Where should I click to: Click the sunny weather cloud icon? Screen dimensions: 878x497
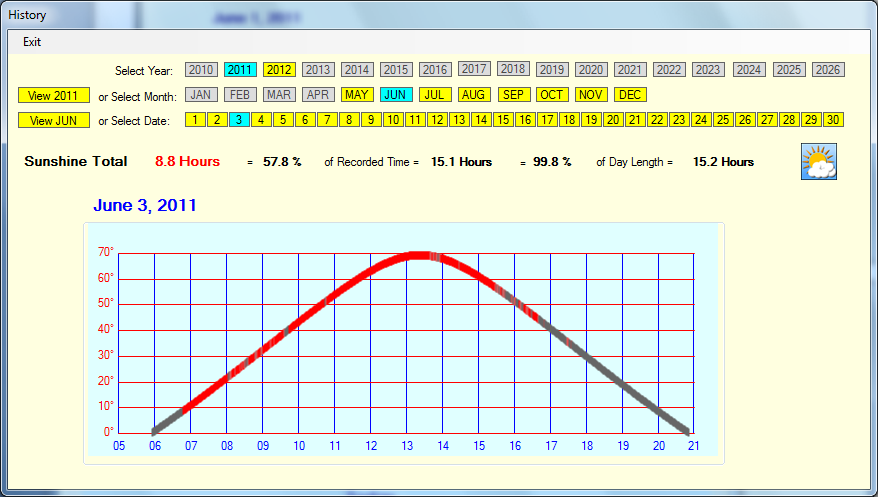(x=819, y=161)
